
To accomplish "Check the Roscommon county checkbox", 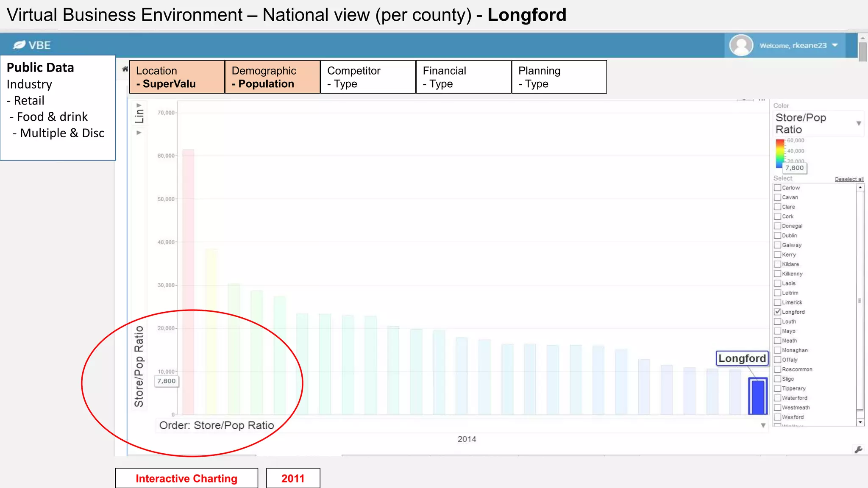I will 777,369.
